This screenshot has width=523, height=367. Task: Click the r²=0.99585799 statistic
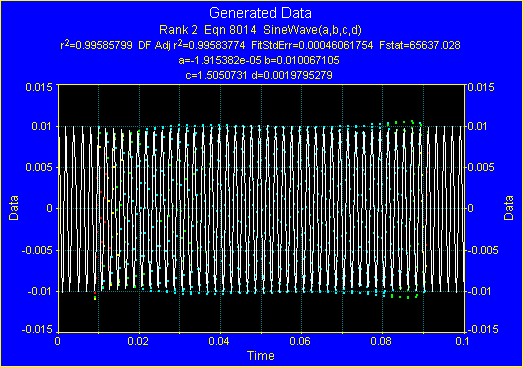(x=96, y=45)
